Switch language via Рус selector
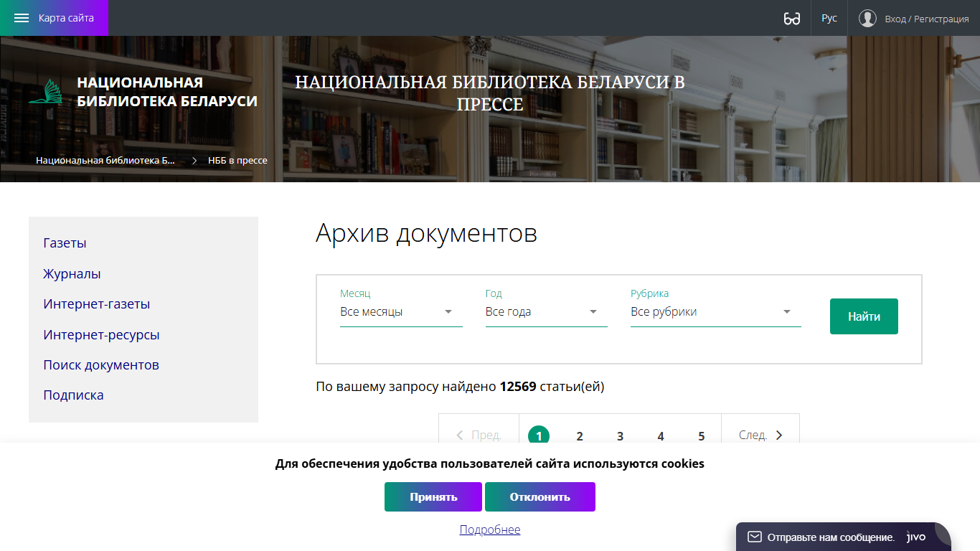Screen dimensions: 980x551 [829, 18]
